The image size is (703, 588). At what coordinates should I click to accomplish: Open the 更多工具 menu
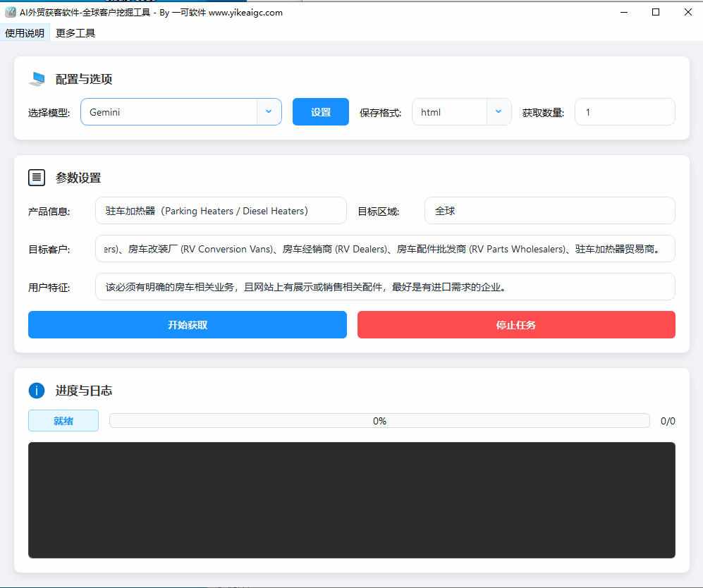[x=74, y=32]
